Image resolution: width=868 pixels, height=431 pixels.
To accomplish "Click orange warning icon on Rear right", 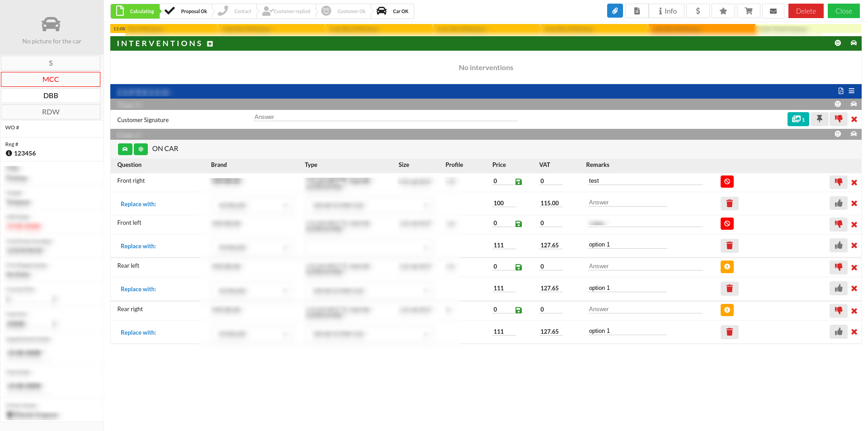I will pos(727,310).
